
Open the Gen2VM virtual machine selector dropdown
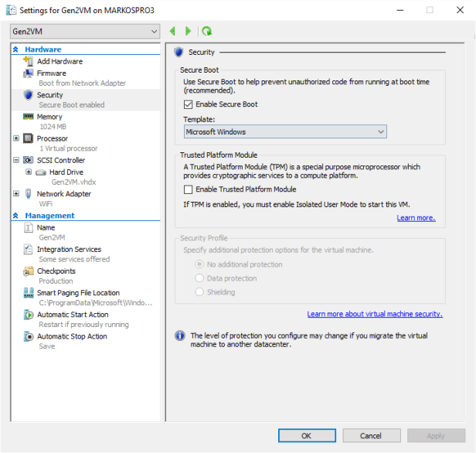tap(85, 31)
